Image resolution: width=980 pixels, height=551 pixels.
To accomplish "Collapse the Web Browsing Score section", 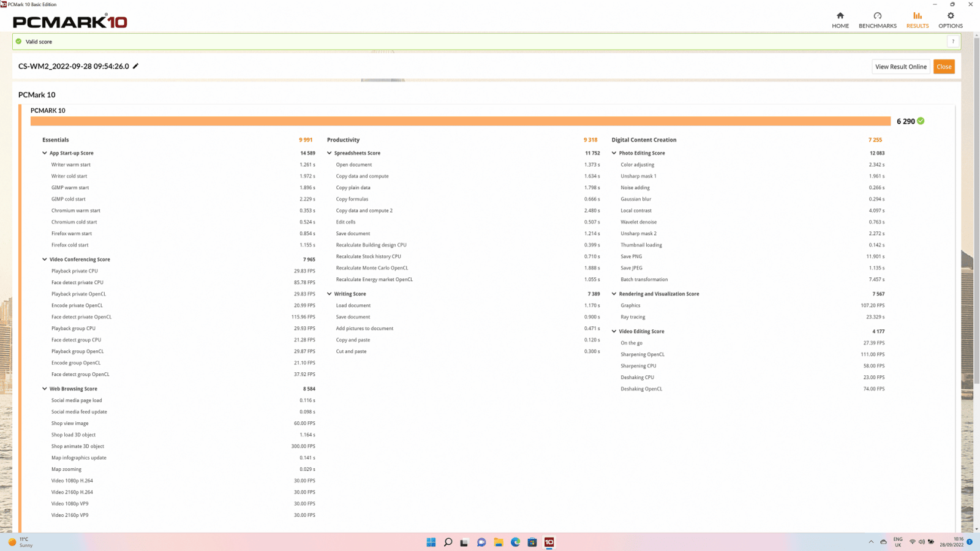I will [45, 389].
